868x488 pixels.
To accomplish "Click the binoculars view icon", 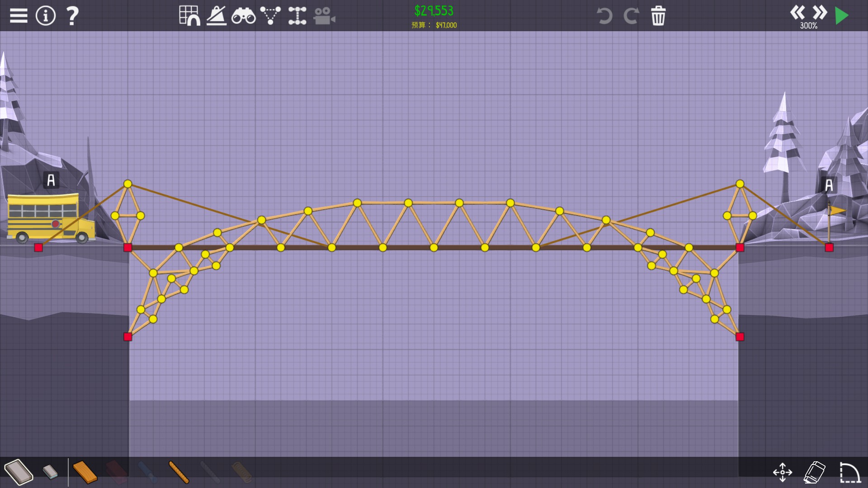I will [243, 16].
